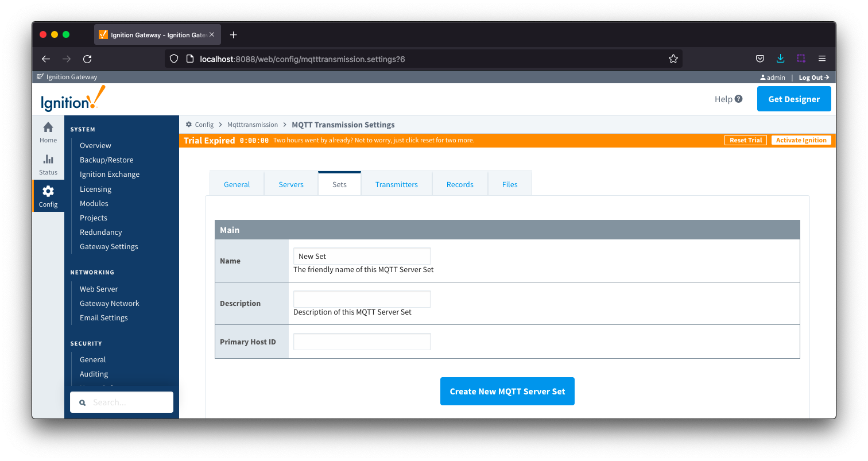868x461 pixels.
Task: Reload the page
Action: click(x=87, y=59)
